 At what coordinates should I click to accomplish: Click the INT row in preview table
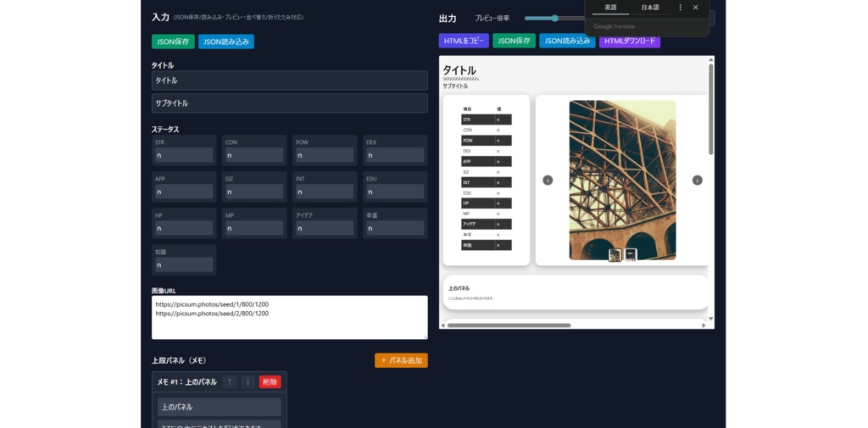(x=487, y=182)
